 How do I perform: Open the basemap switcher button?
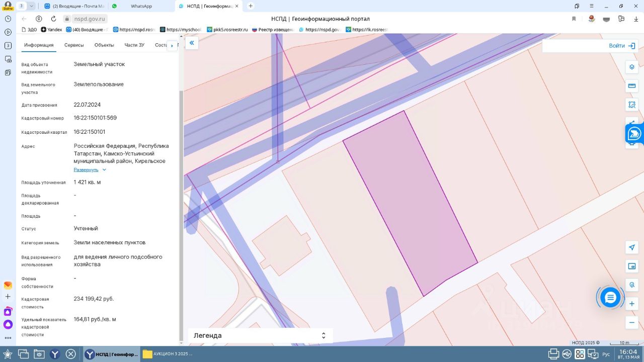632,266
